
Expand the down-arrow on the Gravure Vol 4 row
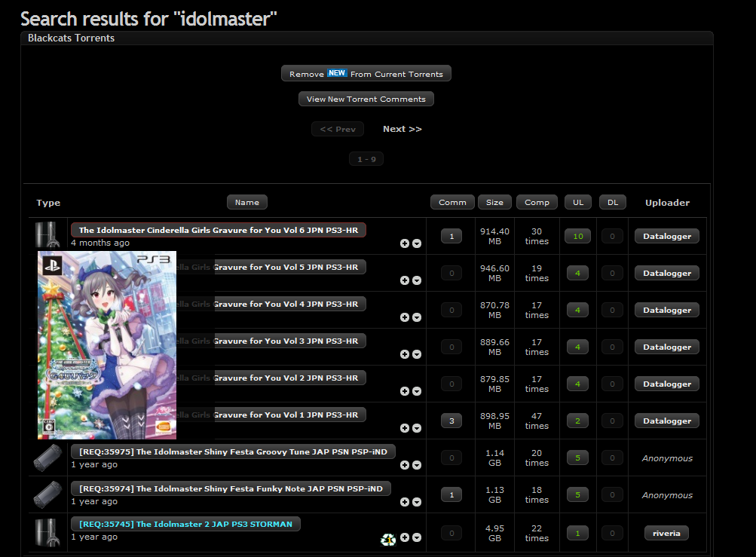(x=417, y=317)
